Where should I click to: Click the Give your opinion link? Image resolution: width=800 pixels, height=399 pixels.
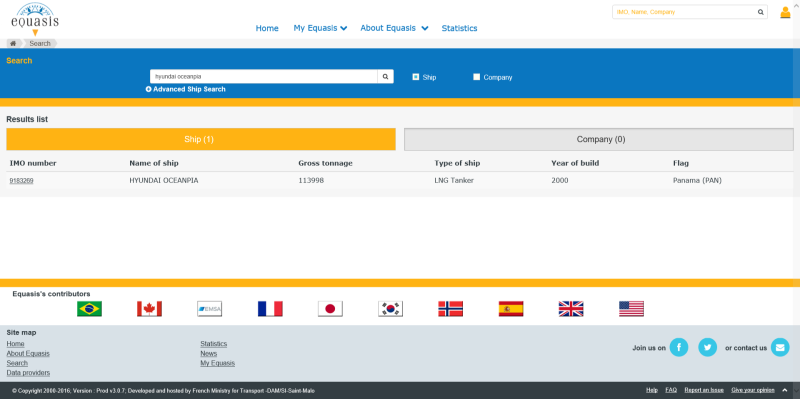click(753, 390)
